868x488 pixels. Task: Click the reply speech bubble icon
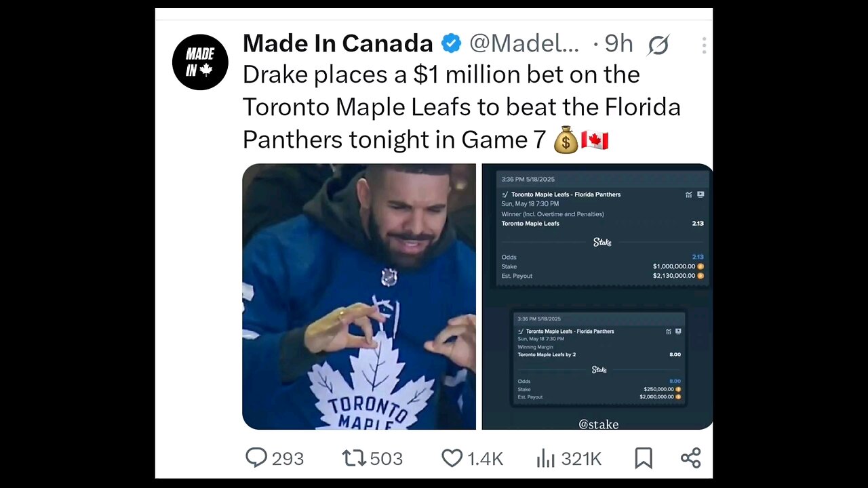point(256,458)
